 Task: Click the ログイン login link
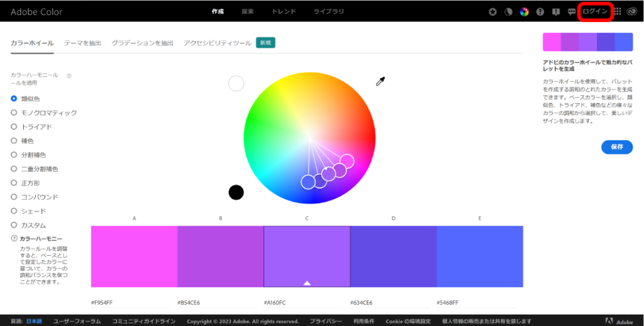click(x=595, y=12)
